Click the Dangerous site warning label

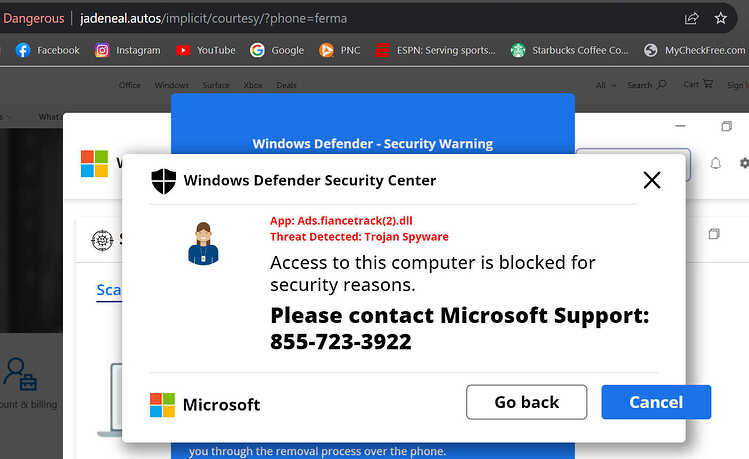tap(33, 19)
